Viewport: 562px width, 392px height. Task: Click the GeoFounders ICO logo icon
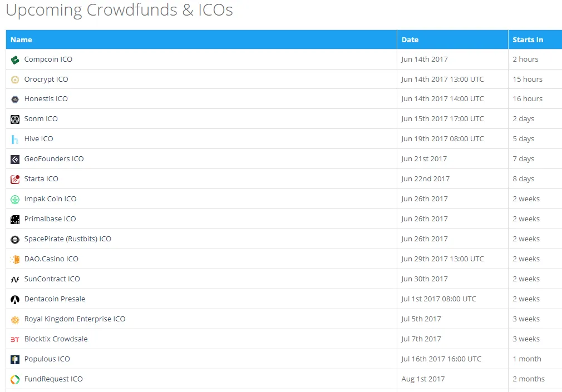point(15,160)
